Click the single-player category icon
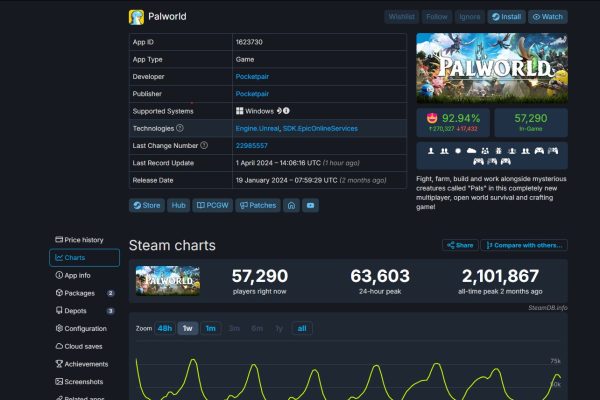The height and width of the screenshot is (400, 600). coord(431,151)
